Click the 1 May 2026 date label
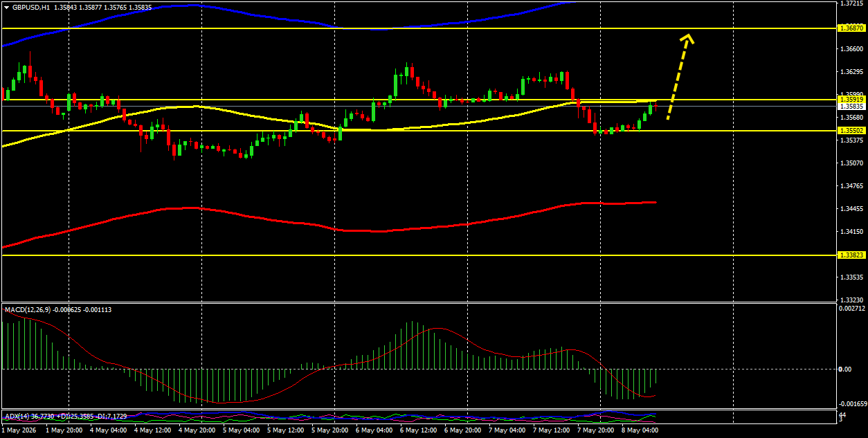The height and width of the screenshot is (438, 868). click(x=19, y=430)
